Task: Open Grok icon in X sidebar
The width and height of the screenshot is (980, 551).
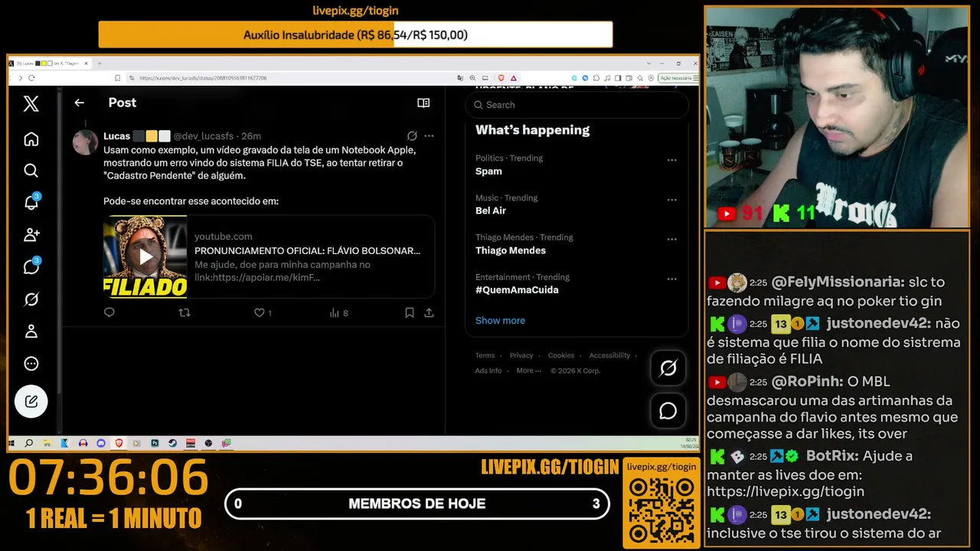Action: point(31,299)
